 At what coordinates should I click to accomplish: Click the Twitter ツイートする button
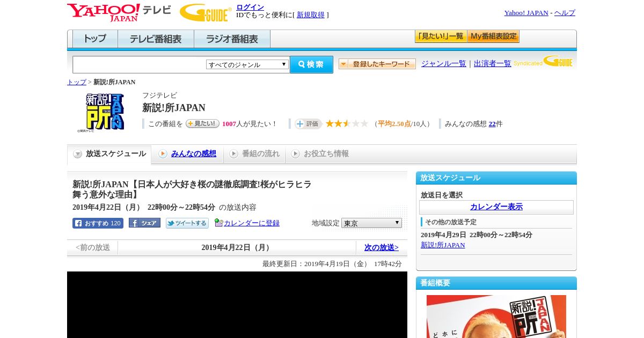(x=187, y=223)
